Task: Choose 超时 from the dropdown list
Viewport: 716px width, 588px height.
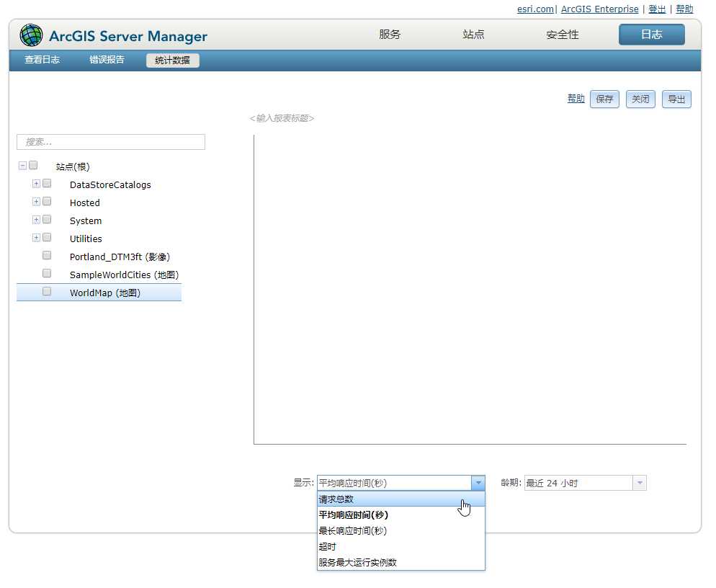Action: [x=401, y=546]
